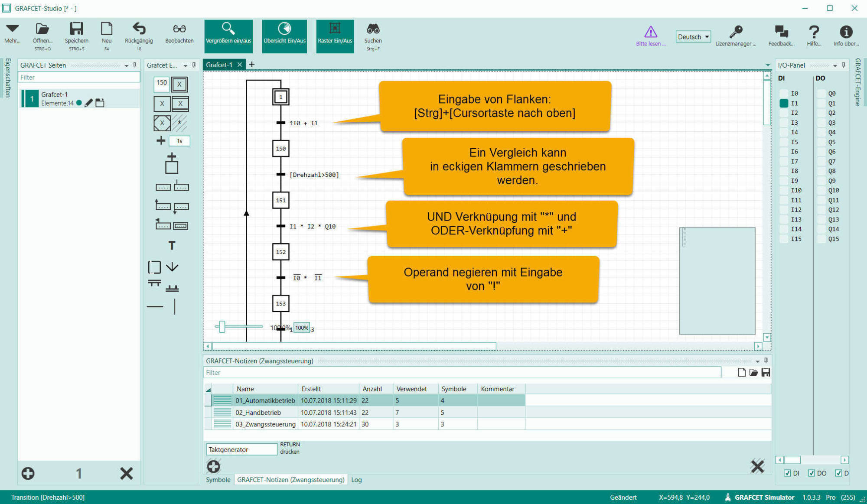This screenshot has width=867, height=504.
Task: Click the Hilfe question mark icon
Action: coord(814,32)
